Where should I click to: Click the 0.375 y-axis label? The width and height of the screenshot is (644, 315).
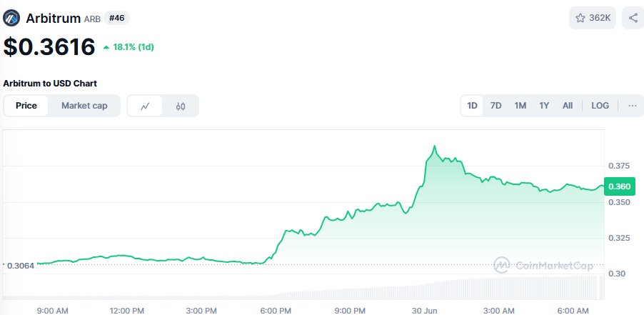(619, 166)
